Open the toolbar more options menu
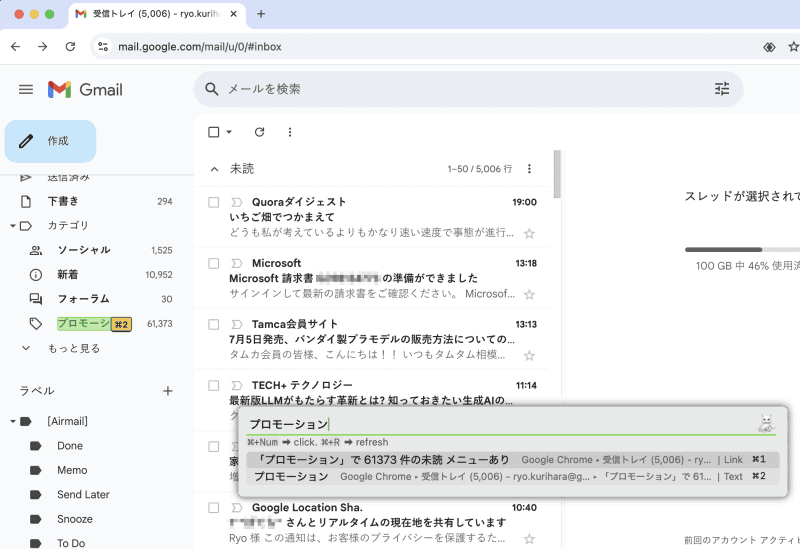This screenshot has height=549, width=800. 290,132
